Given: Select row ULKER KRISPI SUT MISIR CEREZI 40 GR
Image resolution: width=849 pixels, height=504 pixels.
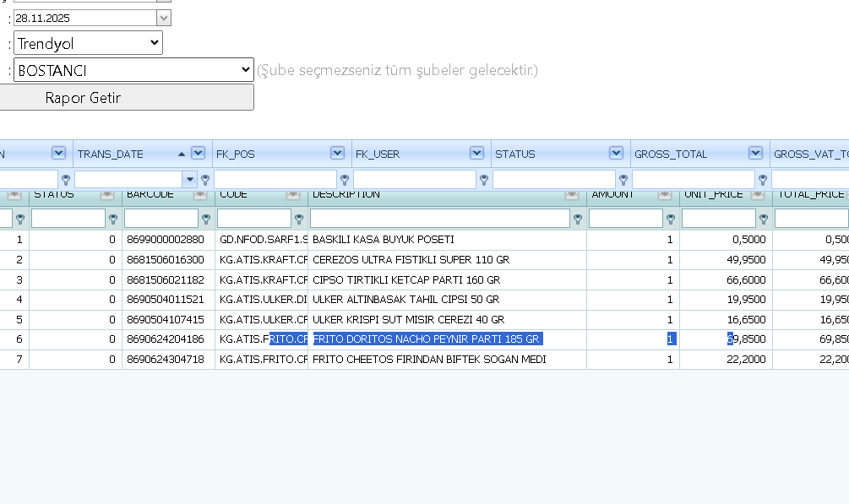Looking at the screenshot, I should click(x=424, y=319).
